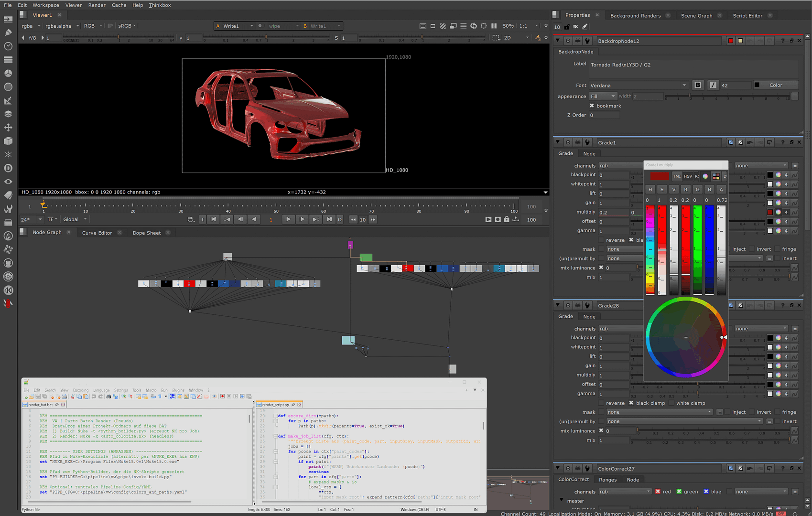Image resolution: width=812 pixels, height=516 pixels.
Task: Toggle white clamp checkbox in Grade28
Action: pos(671,403)
